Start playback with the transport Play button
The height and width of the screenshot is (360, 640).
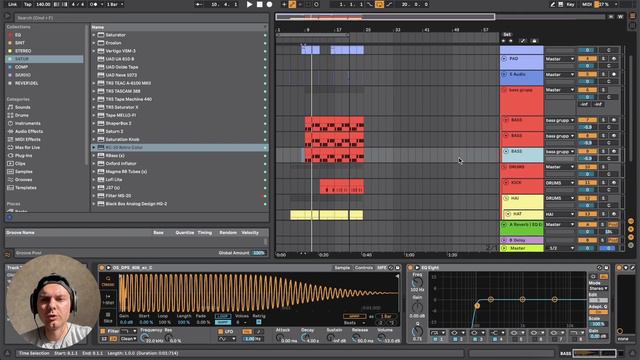coord(249,4)
